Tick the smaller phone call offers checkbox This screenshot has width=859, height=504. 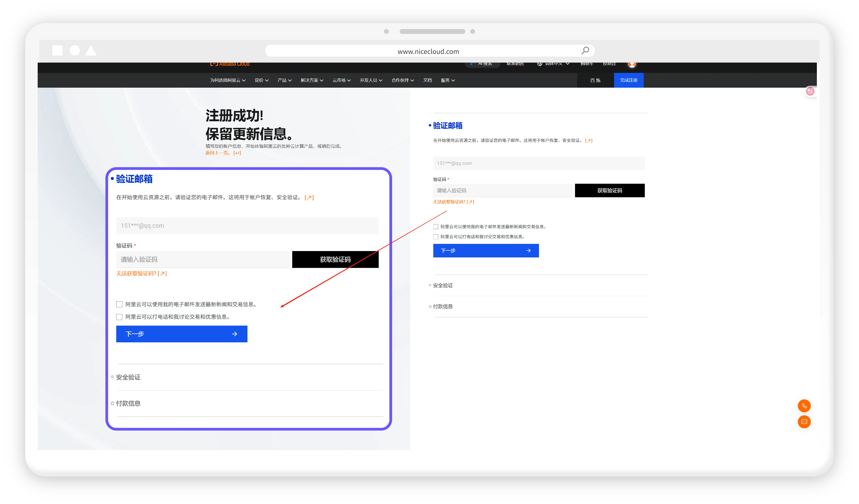tap(436, 237)
